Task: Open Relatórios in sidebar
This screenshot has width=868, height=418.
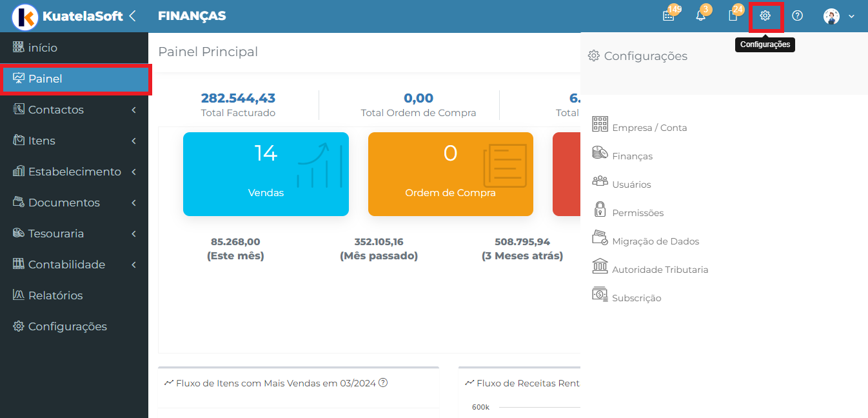Action: point(74,295)
